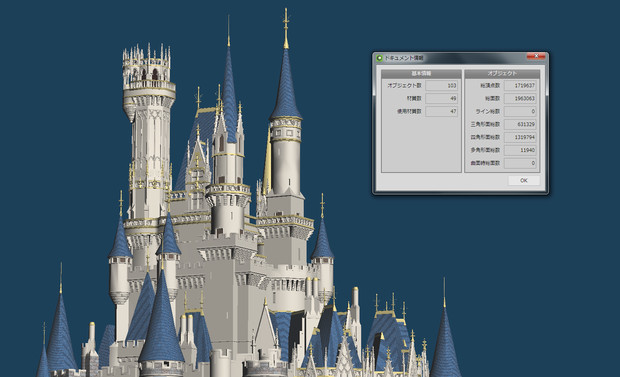This screenshot has height=377, width=620.
Task: Click the total face count field 1963063
Action: pyautogui.click(x=520, y=99)
